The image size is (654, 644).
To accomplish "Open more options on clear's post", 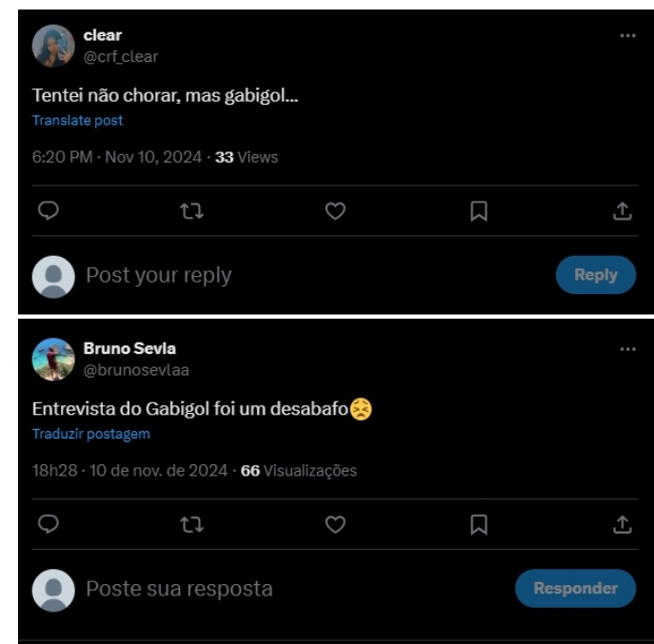I will coord(627,36).
